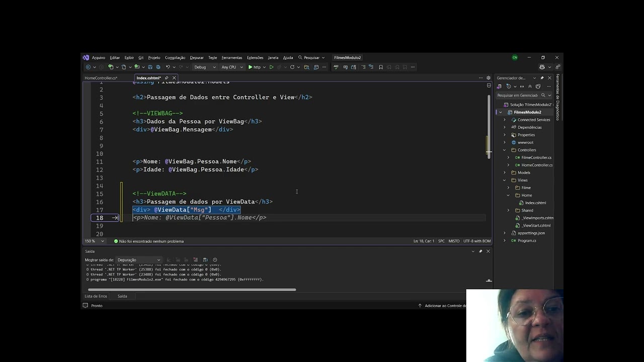Click the Save All icon
This screenshot has width=644, height=362.
coord(158,67)
